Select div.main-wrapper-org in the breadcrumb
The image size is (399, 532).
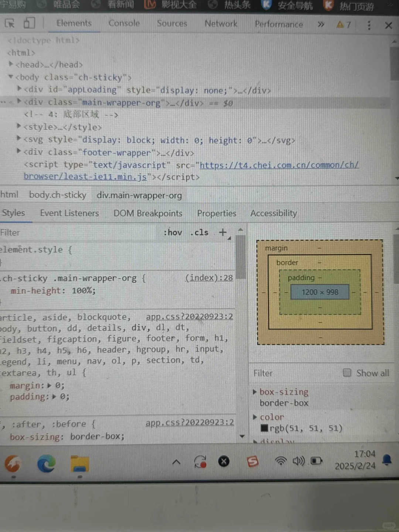click(x=139, y=195)
